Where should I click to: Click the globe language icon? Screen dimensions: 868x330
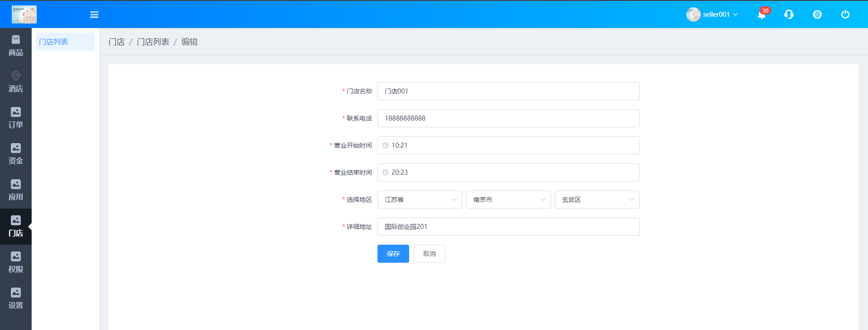tap(817, 15)
